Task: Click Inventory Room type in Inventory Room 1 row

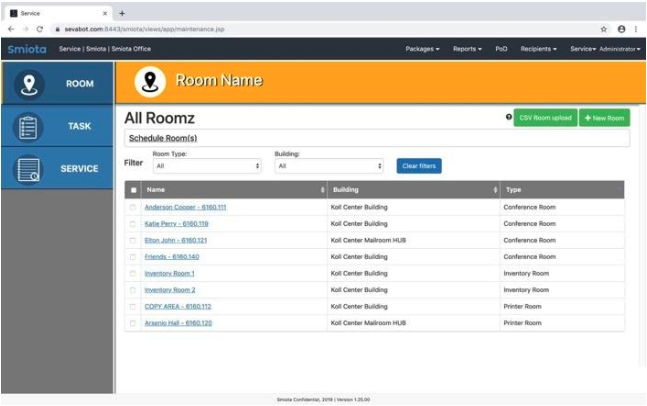Action: (x=526, y=273)
